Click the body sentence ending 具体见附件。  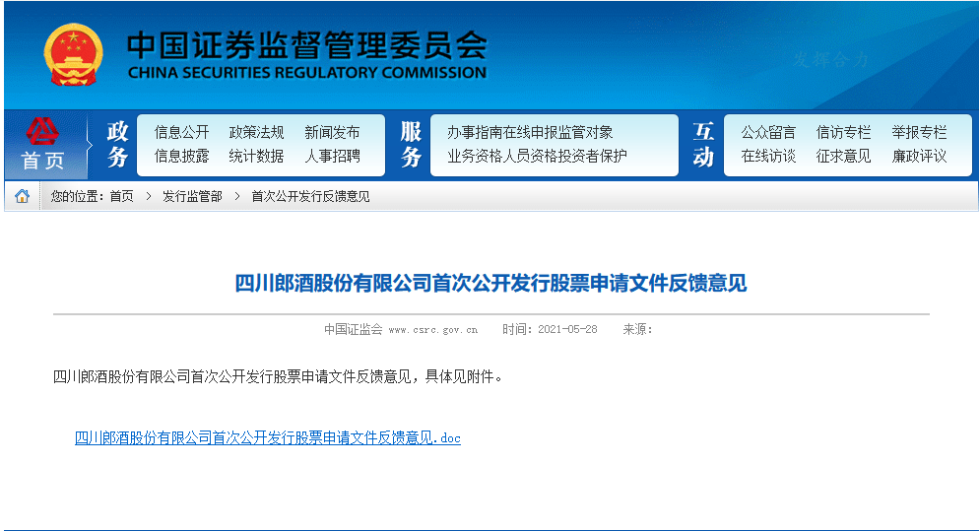click(x=278, y=376)
